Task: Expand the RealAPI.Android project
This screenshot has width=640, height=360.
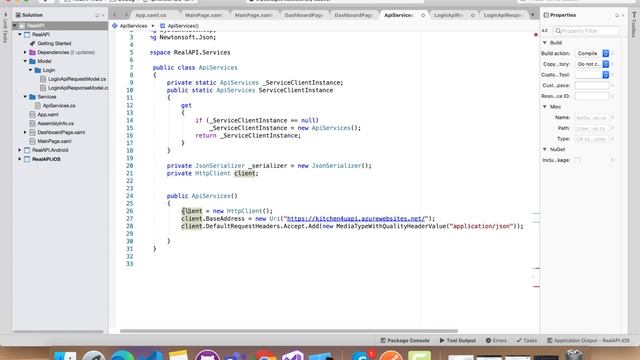Action: pyautogui.click(x=20, y=150)
